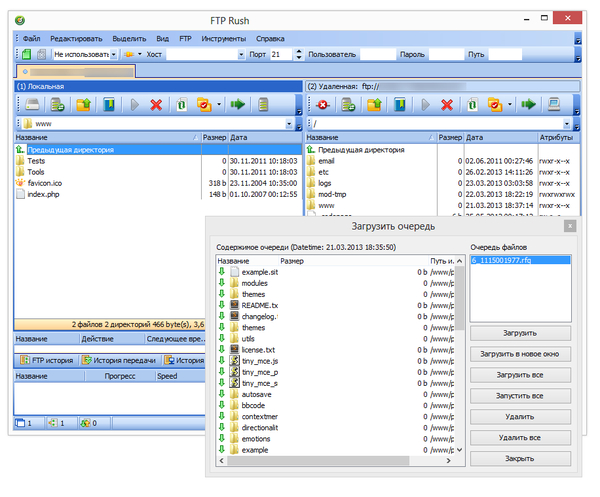Click the local drive icon in Local toolbar
The width and height of the screenshot is (600, 497).
coord(32,104)
